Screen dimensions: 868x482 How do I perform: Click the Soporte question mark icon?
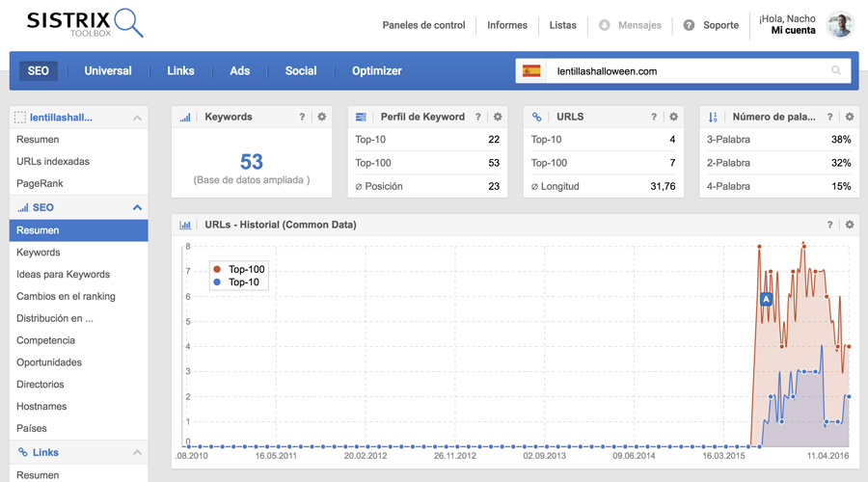tap(689, 25)
